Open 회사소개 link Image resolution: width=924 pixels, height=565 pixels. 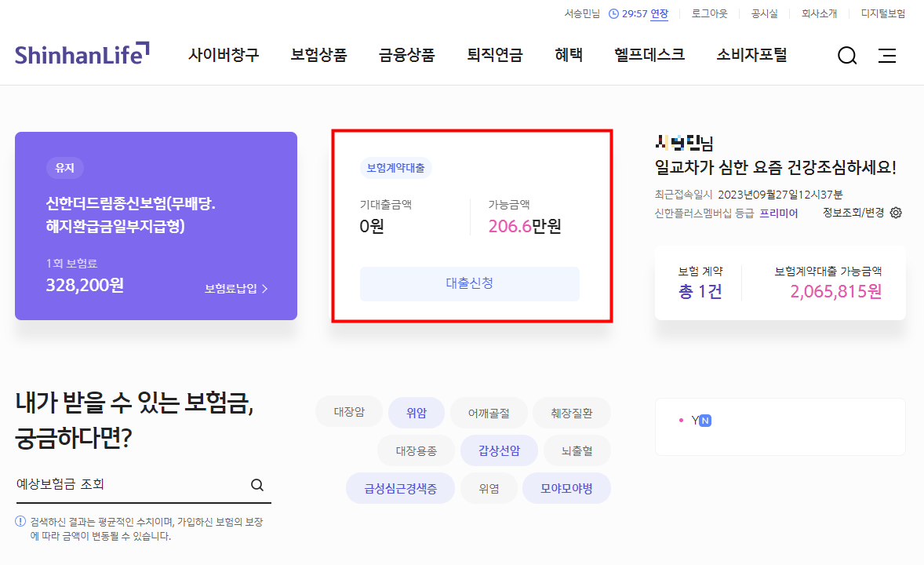pos(819,13)
